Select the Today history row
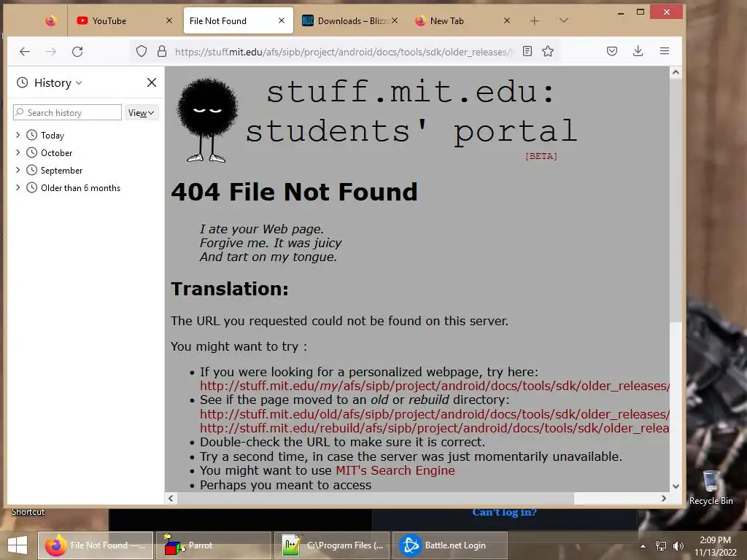Screen dimensions: 747x560 tap(86, 135)
